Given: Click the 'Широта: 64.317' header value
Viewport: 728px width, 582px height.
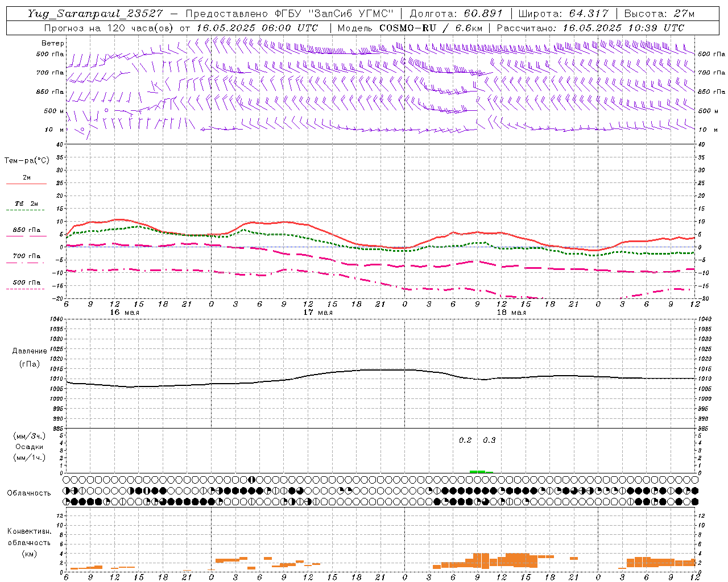Looking at the screenshot, I should point(563,14).
